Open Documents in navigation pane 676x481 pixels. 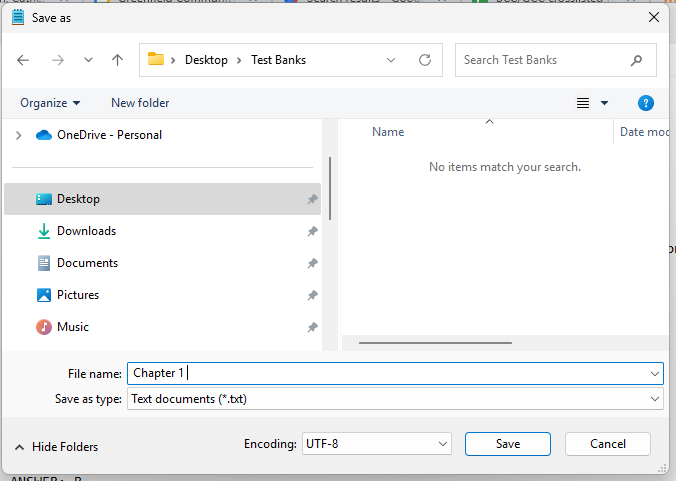[x=162, y=263]
